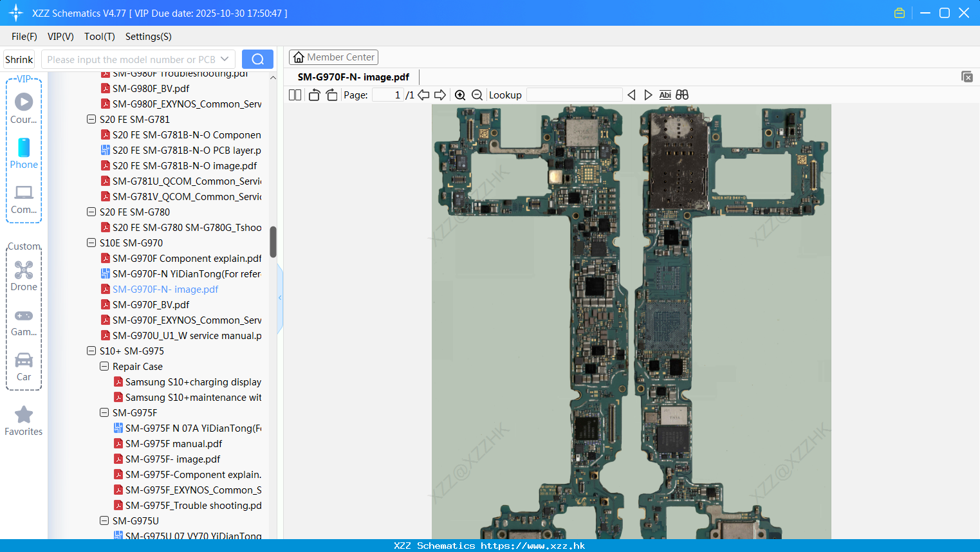Viewport: 980px width, 552px height.
Task: Go to the next page arrow
Action: (x=440, y=95)
